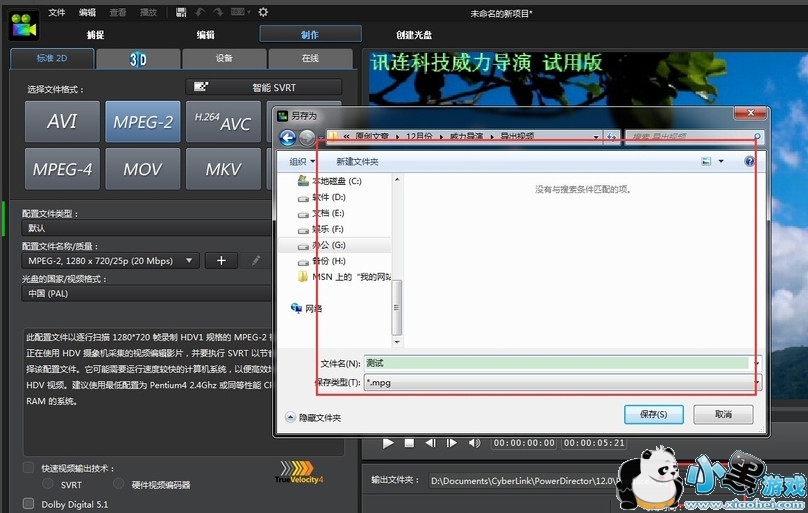
Task: Click the 文件名 filename input field
Action: 555,363
